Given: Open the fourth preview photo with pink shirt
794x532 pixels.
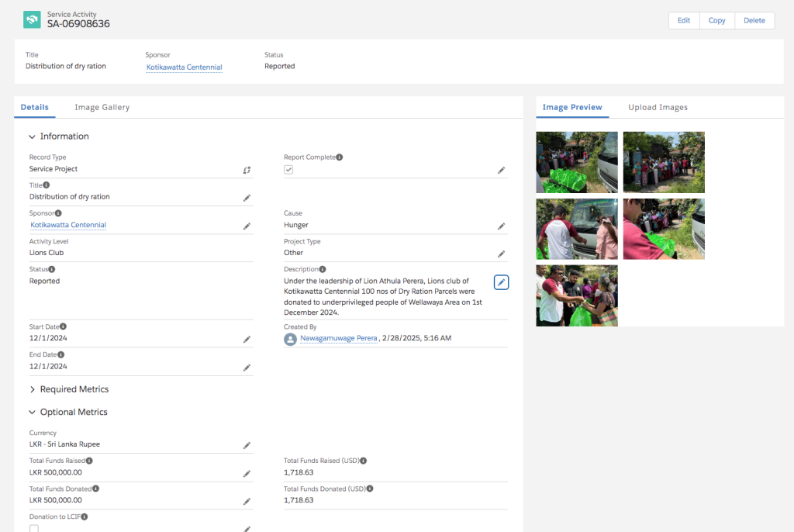Looking at the screenshot, I should click(x=664, y=229).
